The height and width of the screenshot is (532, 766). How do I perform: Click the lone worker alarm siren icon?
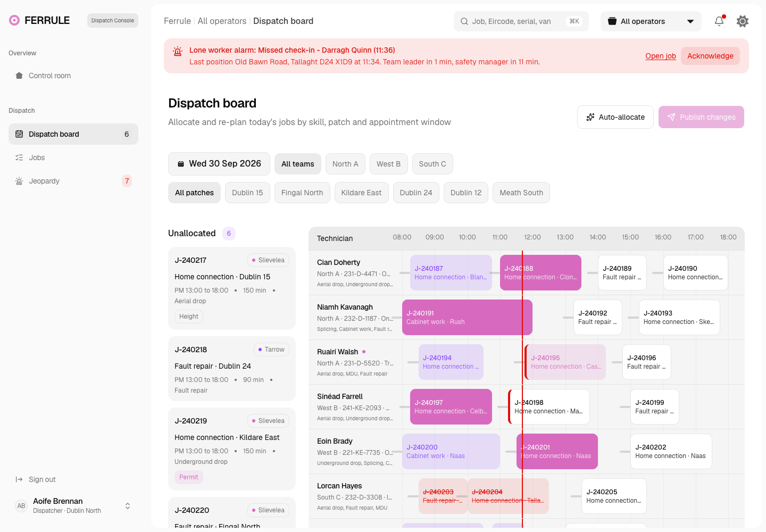[178, 51]
